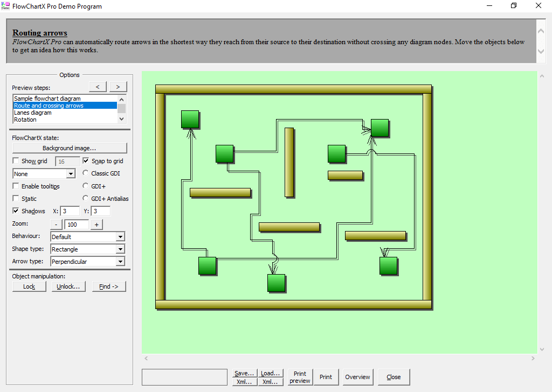Open Print preview
Screen dimensions: 552x392
click(300, 377)
